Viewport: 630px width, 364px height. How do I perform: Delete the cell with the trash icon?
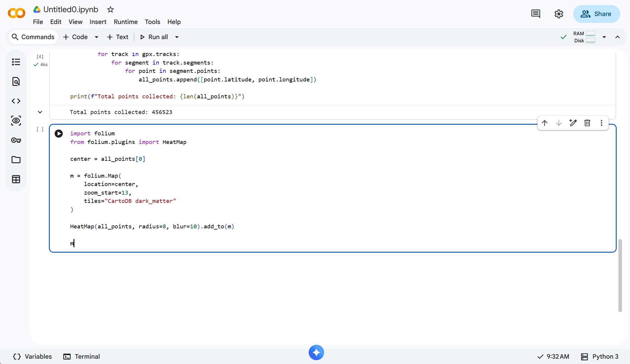point(587,123)
